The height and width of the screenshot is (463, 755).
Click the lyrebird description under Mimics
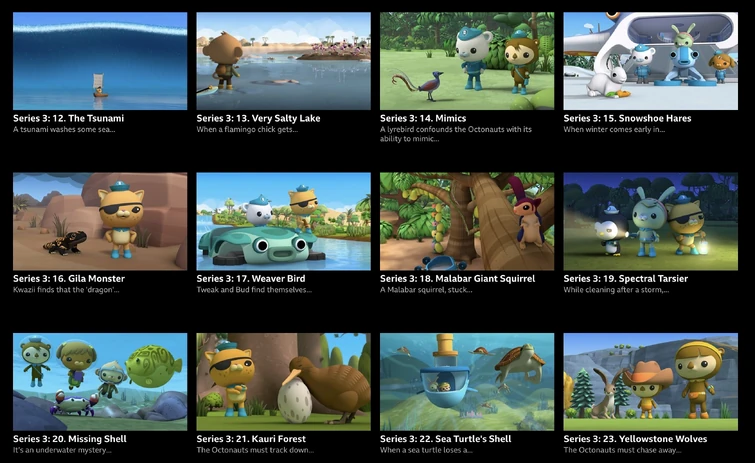[456, 134]
